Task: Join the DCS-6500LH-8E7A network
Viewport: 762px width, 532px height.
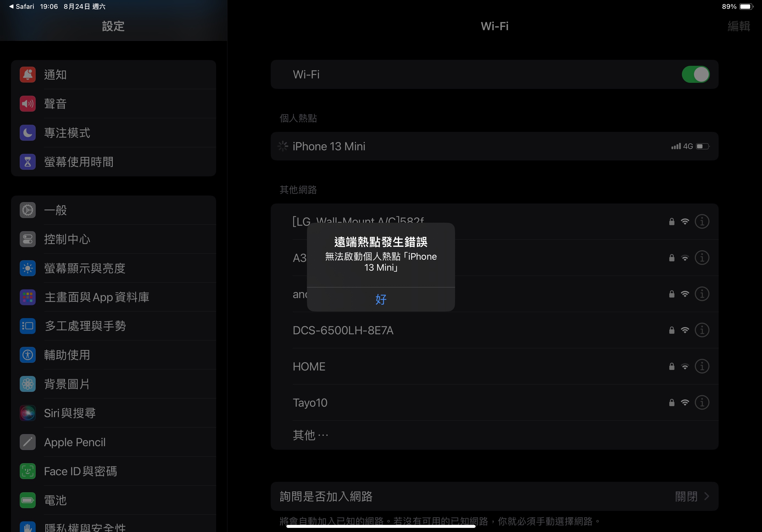Action: point(495,330)
